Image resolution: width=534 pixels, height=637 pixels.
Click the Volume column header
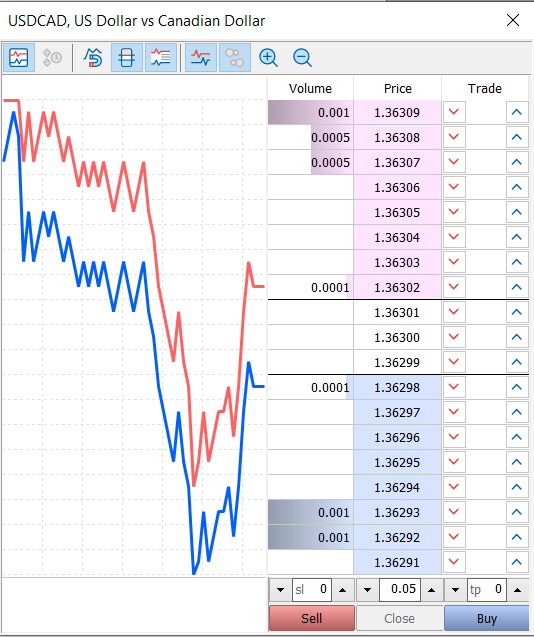tap(310, 89)
